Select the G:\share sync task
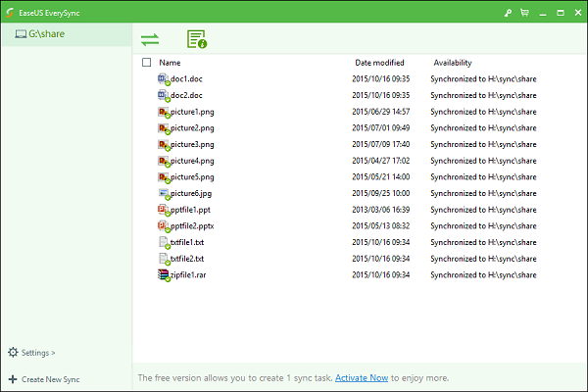 pos(49,34)
